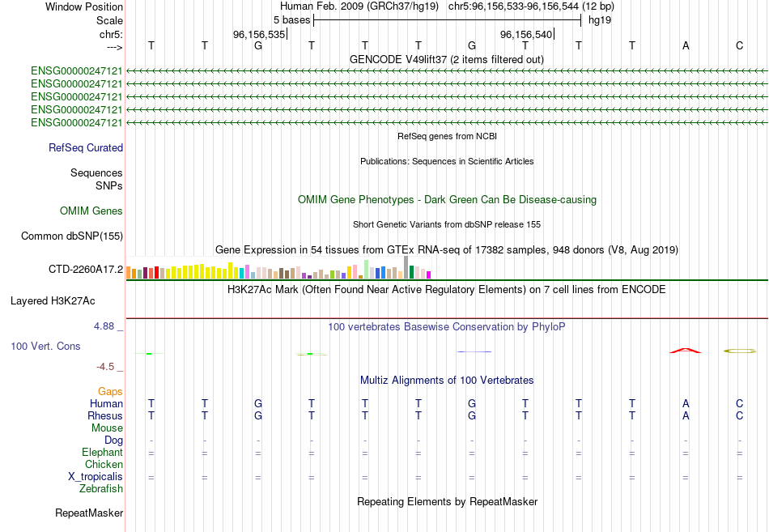Click the hg19 label beside the scale bar

600,20
